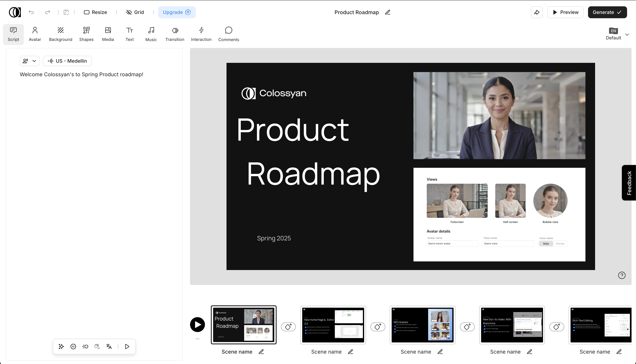Open the Text tab
This screenshot has height=364, width=636.
point(129,34)
